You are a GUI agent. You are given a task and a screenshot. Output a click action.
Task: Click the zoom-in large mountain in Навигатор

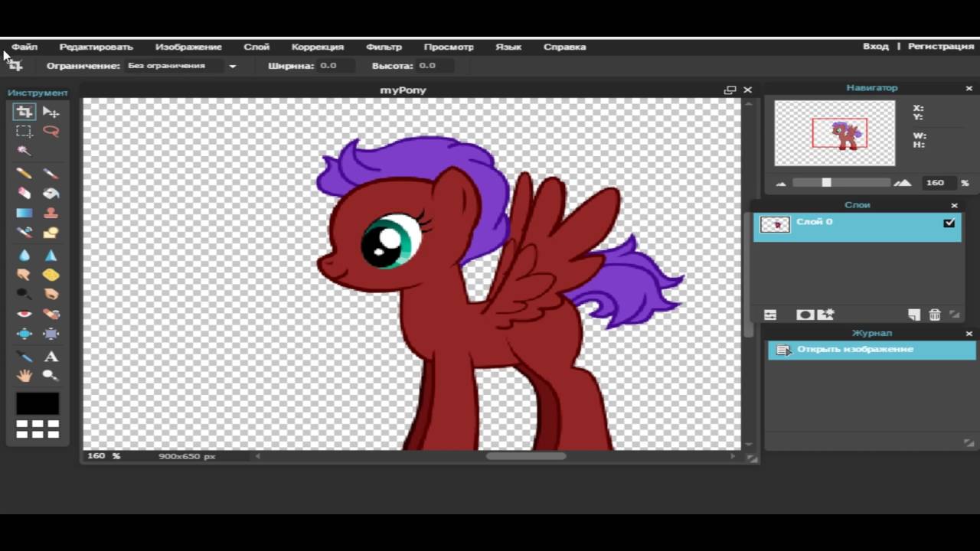tap(903, 182)
